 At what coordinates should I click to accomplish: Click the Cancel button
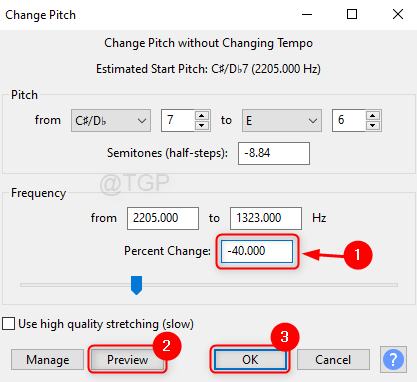tap(333, 360)
